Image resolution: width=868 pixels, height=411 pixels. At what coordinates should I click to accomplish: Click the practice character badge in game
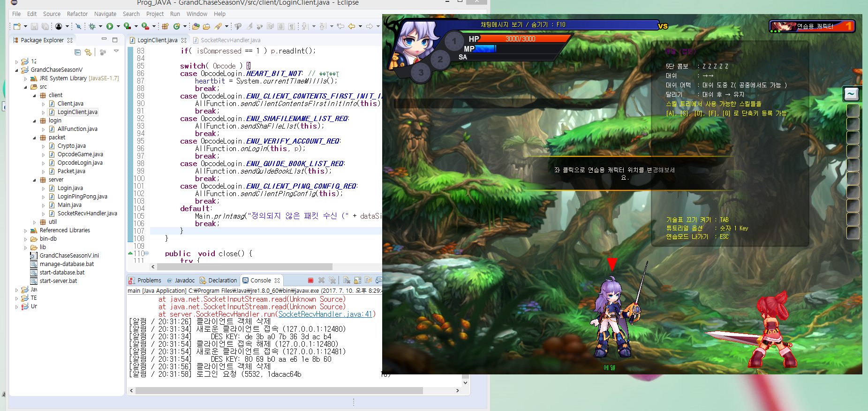click(812, 26)
